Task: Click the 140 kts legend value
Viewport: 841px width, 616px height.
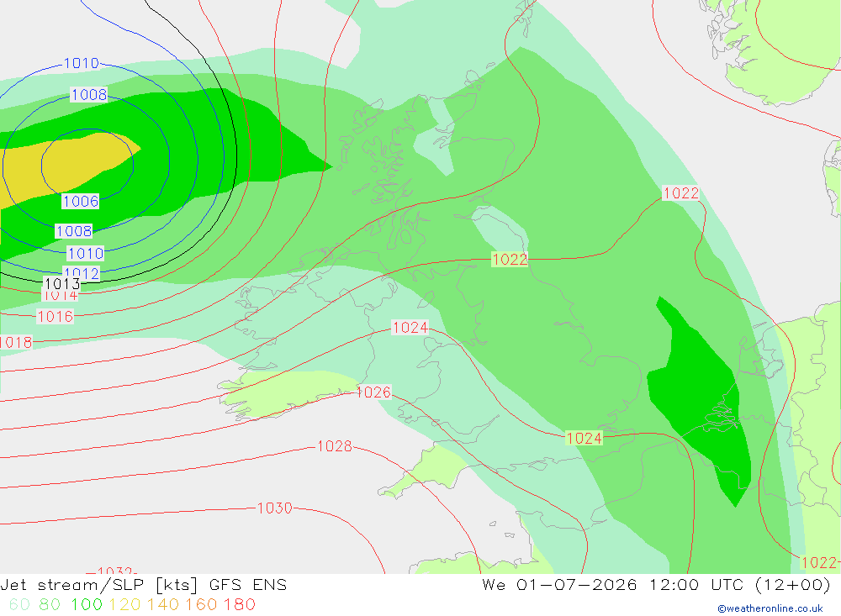Action: click(163, 604)
